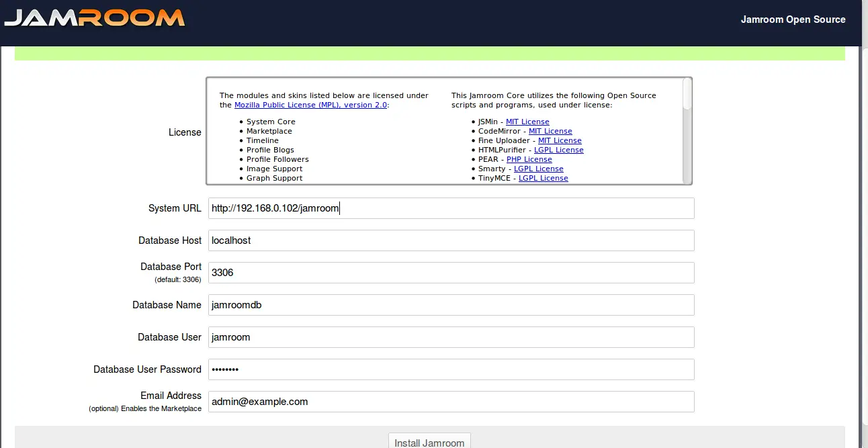Click 'System Core' list item

tap(271, 122)
